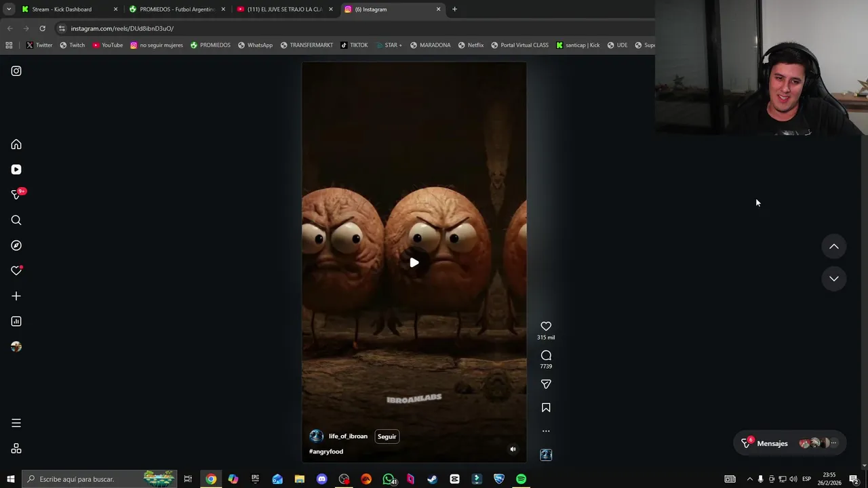Viewport: 868px width, 488px height.
Task: Share the reel with paper plane icon
Action: (546, 384)
